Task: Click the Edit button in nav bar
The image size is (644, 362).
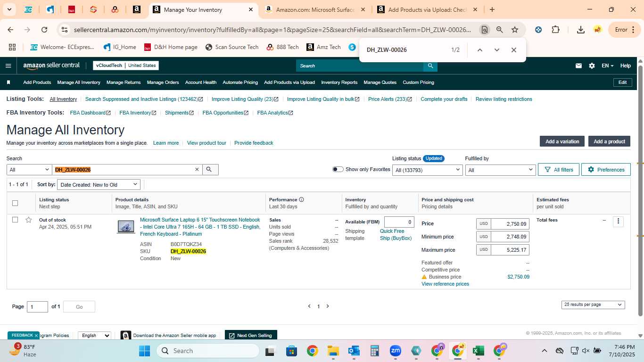Action: tap(622, 82)
